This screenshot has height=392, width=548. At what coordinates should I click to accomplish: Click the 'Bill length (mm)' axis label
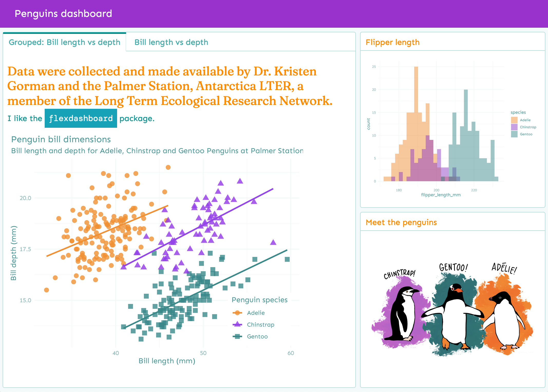[167, 361]
